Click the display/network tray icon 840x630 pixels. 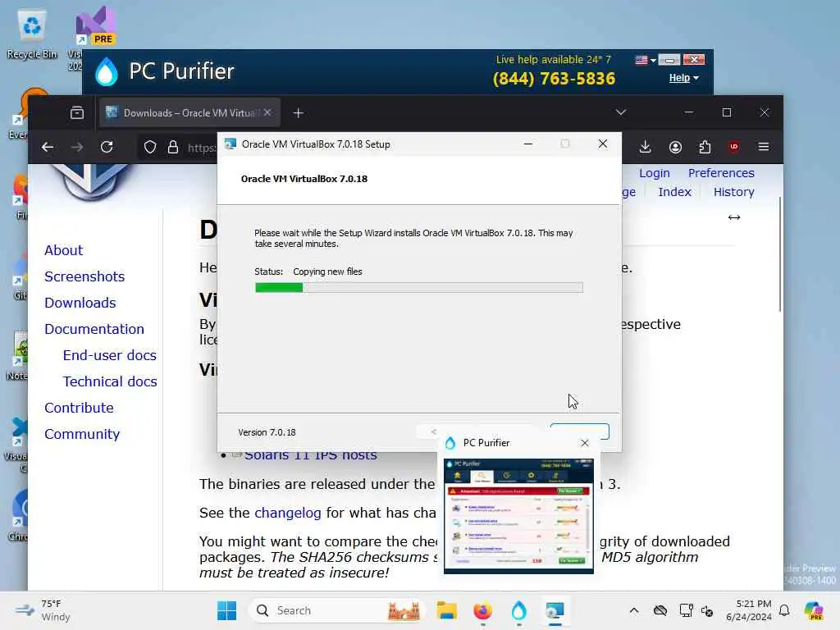(x=686, y=610)
